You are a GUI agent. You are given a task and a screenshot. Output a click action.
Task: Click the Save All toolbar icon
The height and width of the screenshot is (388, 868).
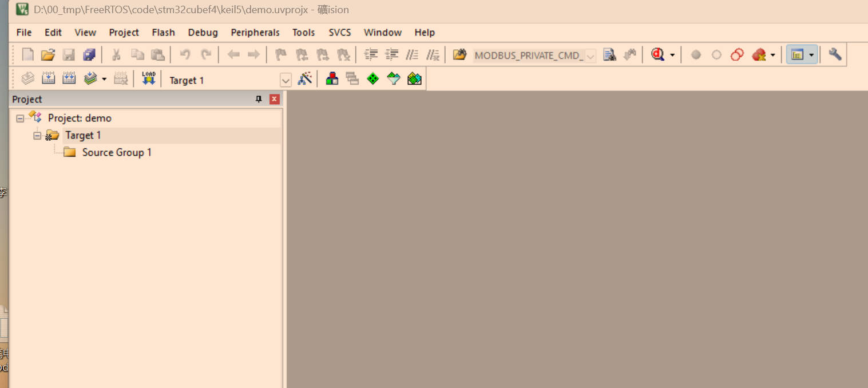pyautogui.click(x=89, y=55)
